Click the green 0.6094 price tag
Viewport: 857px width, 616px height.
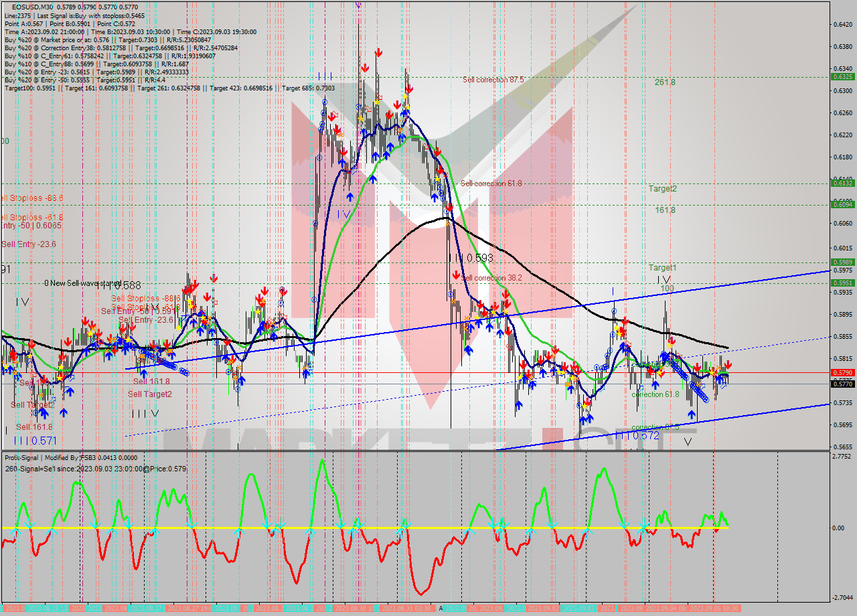click(842, 204)
